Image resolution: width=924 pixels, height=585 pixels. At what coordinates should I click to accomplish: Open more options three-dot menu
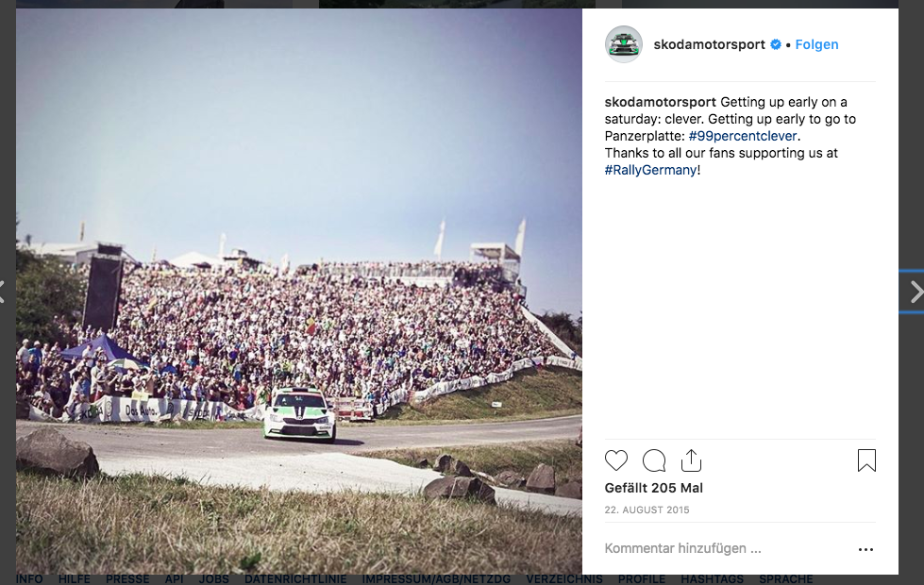tap(865, 549)
